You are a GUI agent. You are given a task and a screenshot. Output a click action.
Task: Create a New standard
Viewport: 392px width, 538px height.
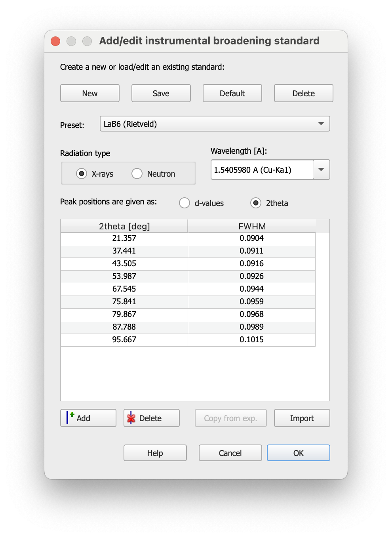[x=89, y=93]
